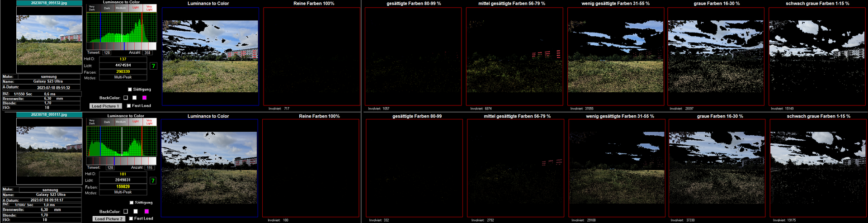
Task: Click the Load Picture 1 button
Action: 105,106
